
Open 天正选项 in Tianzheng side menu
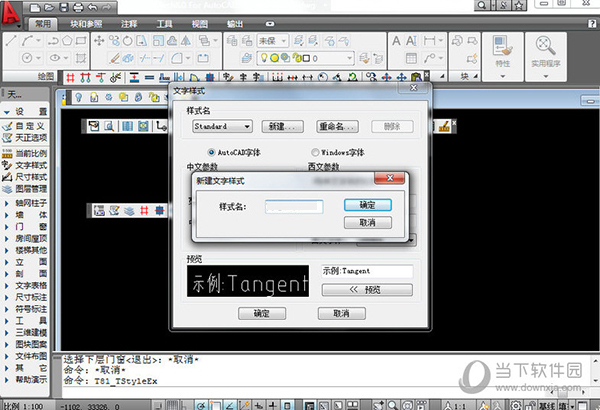point(25,138)
